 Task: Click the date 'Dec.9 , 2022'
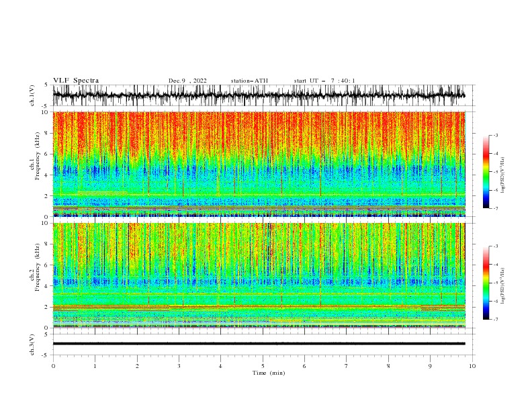[x=187, y=81]
